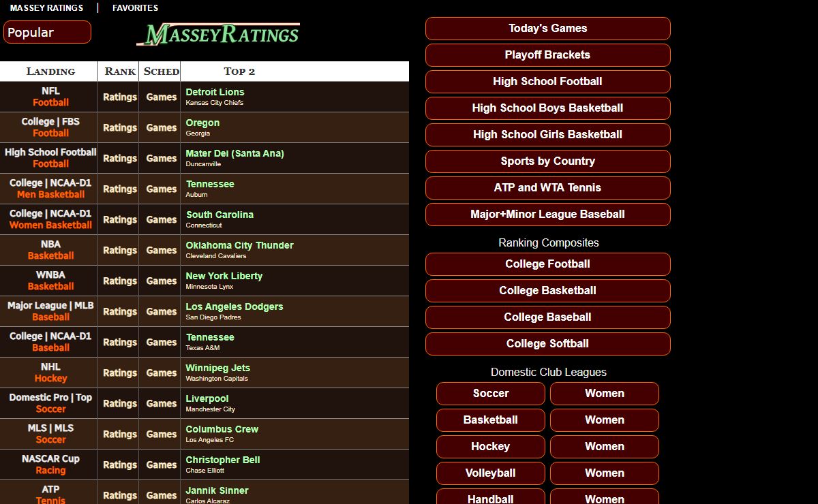This screenshot has width=818, height=504.
Task: Open the Favorites menu item
Action: coord(135,8)
